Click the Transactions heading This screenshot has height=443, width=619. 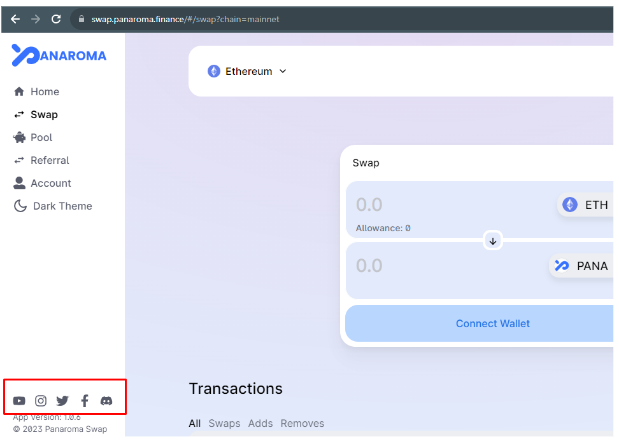pyautogui.click(x=236, y=389)
